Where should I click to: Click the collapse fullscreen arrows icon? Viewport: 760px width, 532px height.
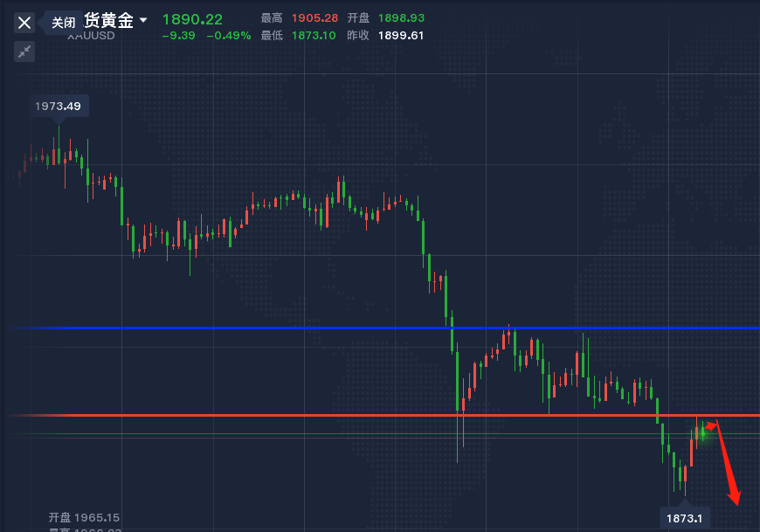24,51
